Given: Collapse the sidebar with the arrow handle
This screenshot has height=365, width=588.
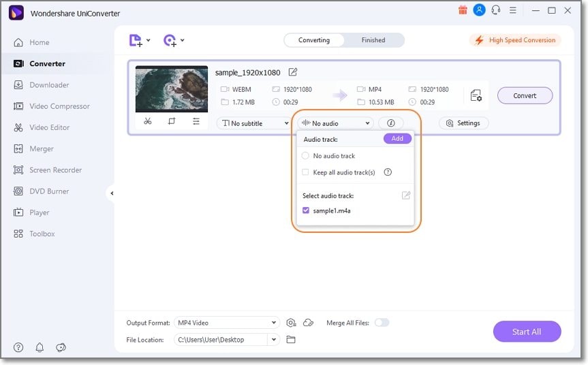Looking at the screenshot, I should tap(111, 193).
